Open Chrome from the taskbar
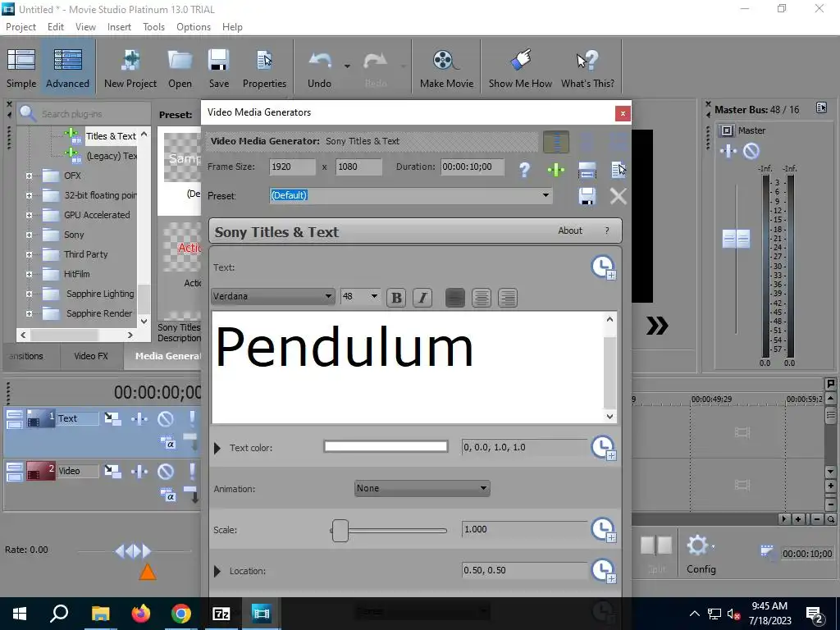Image resolution: width=840 pixels, height=630 pixels. tap(181, 614)
